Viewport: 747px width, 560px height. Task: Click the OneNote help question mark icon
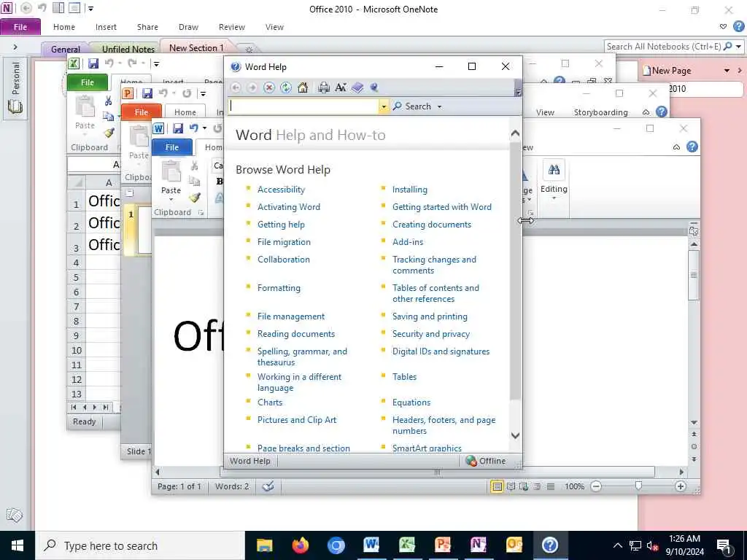(739, 27)
